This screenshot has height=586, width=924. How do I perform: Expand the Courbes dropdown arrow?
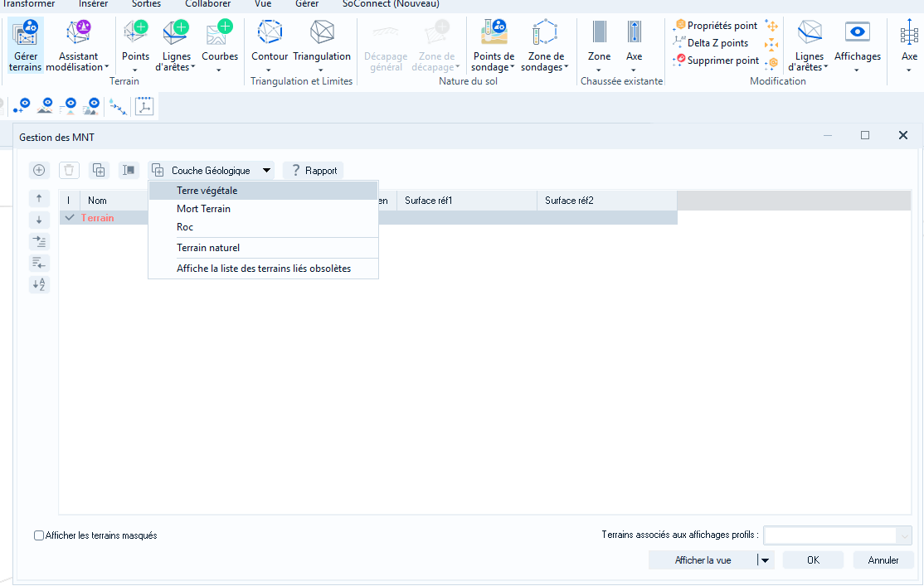pyautogui.click(x=219, y=70)
